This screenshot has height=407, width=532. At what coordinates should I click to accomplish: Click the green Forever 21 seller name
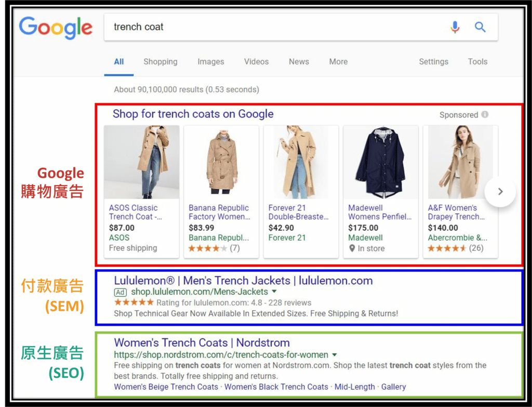tap(287, 238)
